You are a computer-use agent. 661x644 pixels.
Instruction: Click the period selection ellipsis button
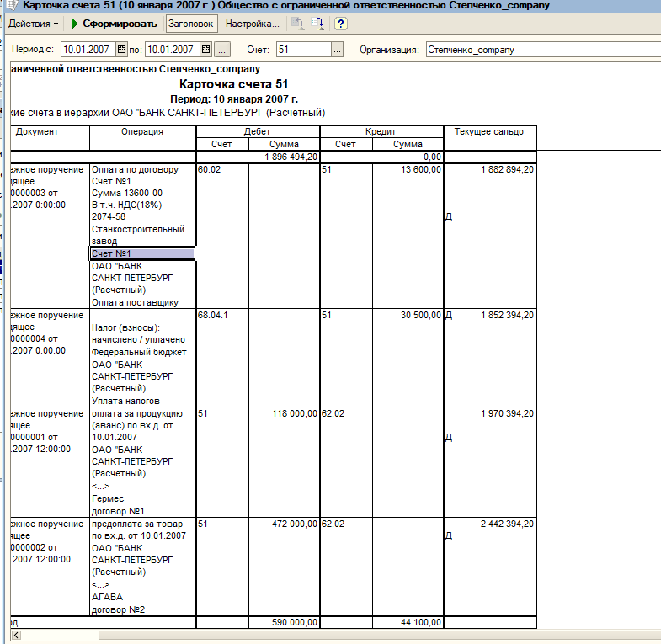222,50
